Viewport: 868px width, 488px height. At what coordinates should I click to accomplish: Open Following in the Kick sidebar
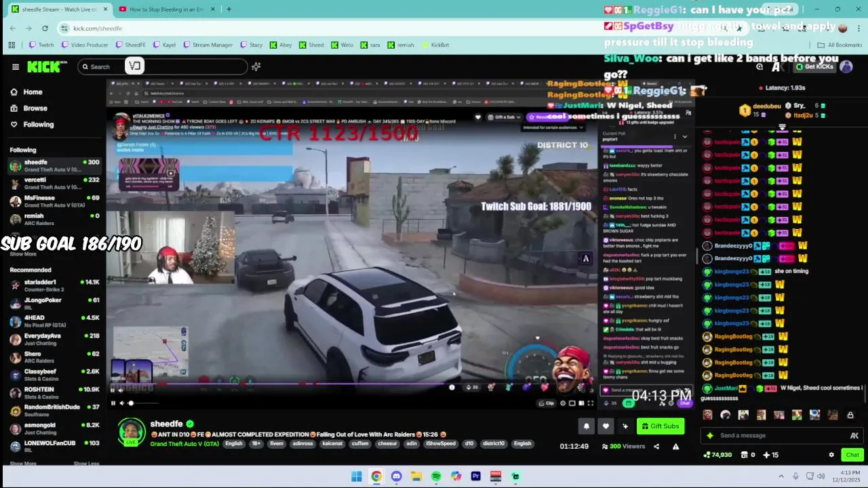pyautogui.click(x=32, y=125)
